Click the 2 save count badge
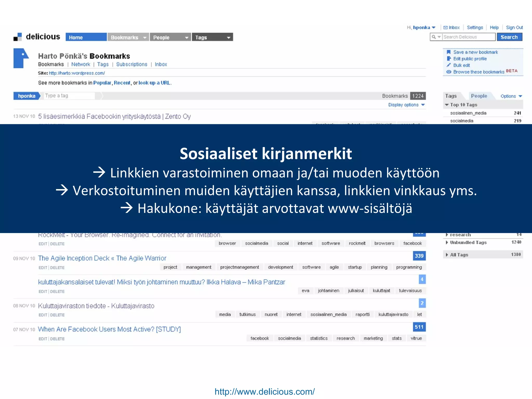The width and height of the screenshot is (532, 399). pos(422,303)
